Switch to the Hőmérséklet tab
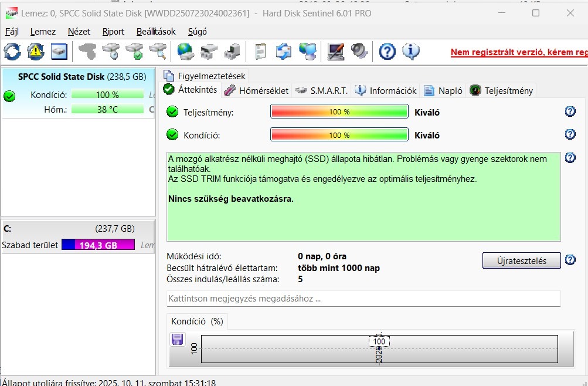The width and height of the screenshot is (588, 386). tap(257, 91)
